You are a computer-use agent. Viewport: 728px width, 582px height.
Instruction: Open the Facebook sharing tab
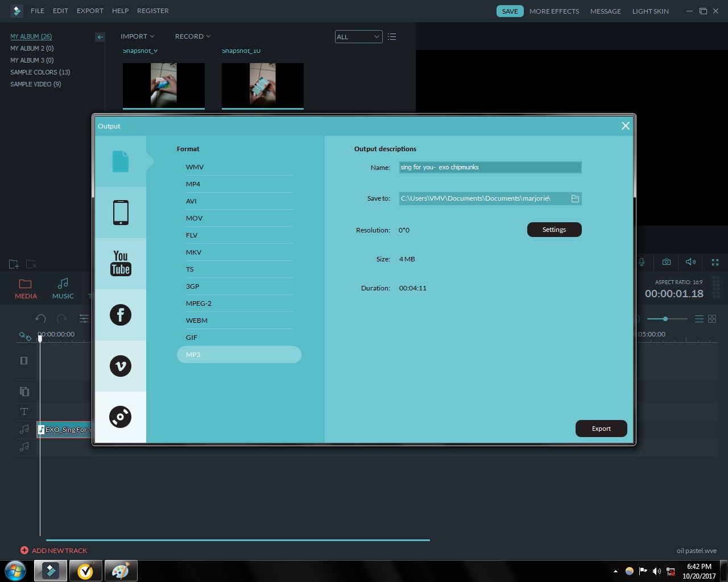point(121,315)
